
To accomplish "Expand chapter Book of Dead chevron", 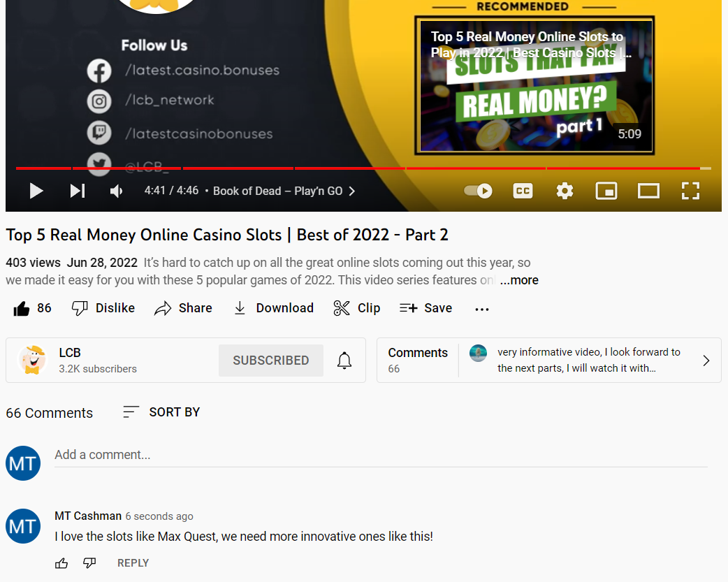I will click(352, 191).
